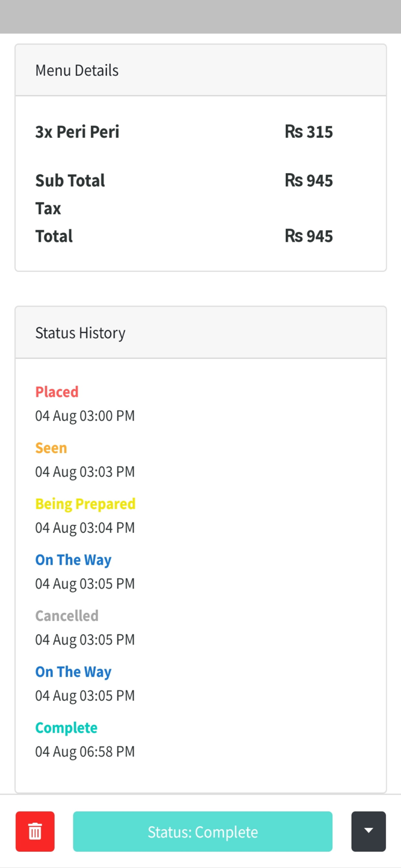Tap the 3x Peri Peri item
Screen dimensions: 401x868
pyautogui.click(x=77, y=131)
